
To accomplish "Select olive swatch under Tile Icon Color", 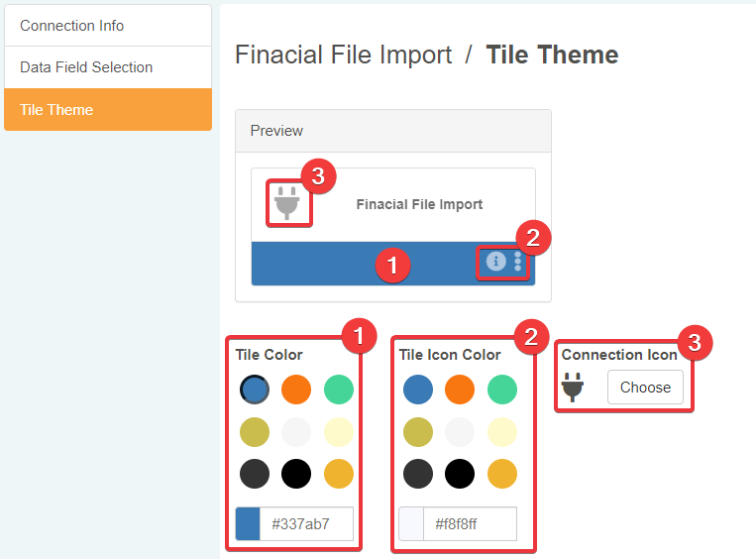I will point(418,432).
